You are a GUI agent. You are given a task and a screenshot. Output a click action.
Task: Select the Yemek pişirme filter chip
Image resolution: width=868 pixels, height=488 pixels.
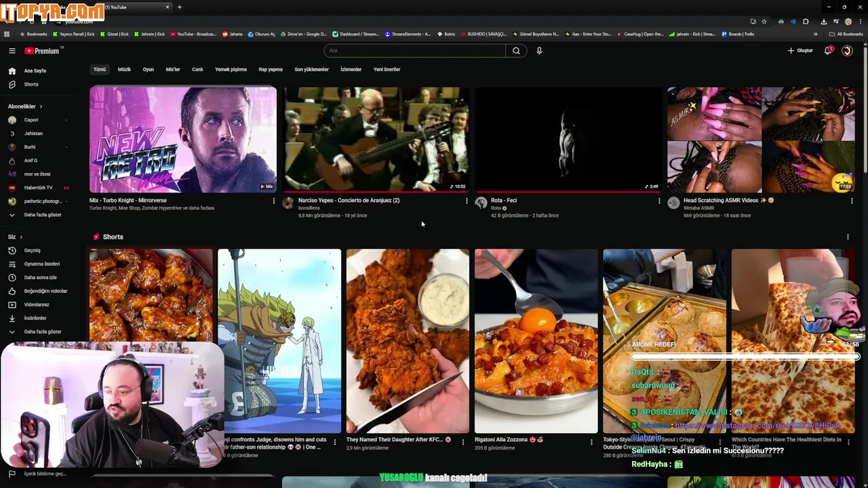click(231, 69)
